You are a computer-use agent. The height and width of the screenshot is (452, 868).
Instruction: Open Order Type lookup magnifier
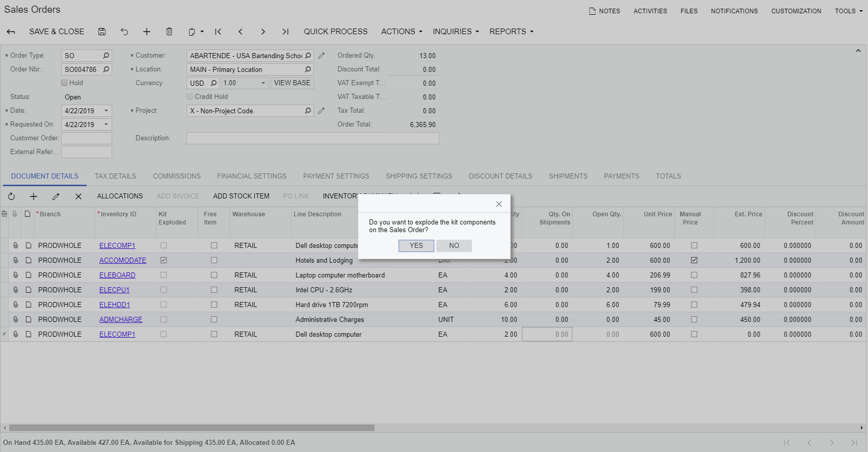106,56
